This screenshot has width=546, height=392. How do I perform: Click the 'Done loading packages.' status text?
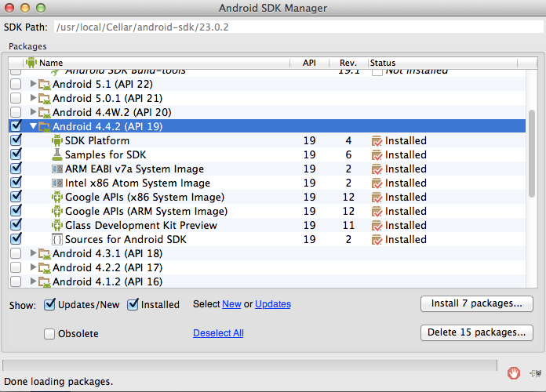[59, 382]
